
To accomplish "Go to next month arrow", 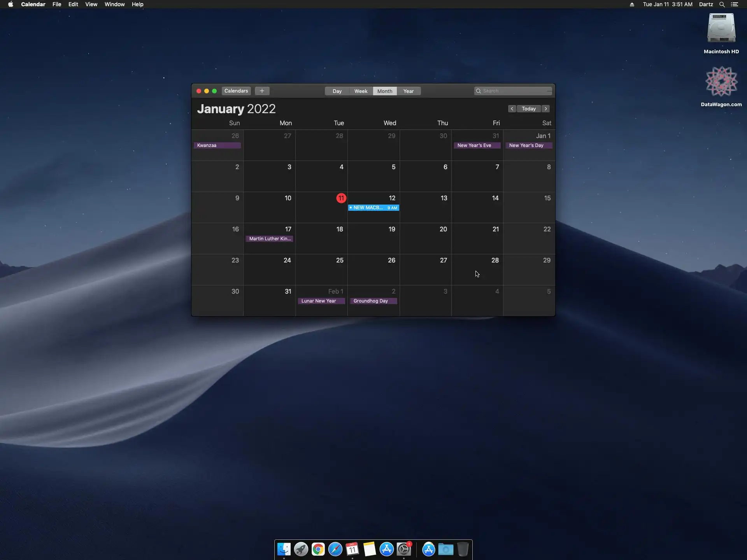I will 546,109.
